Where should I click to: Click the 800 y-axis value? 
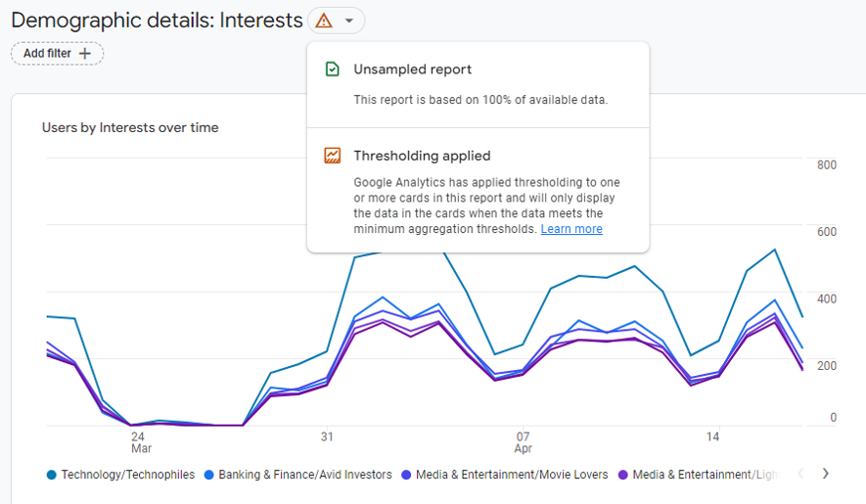point(827,164)
